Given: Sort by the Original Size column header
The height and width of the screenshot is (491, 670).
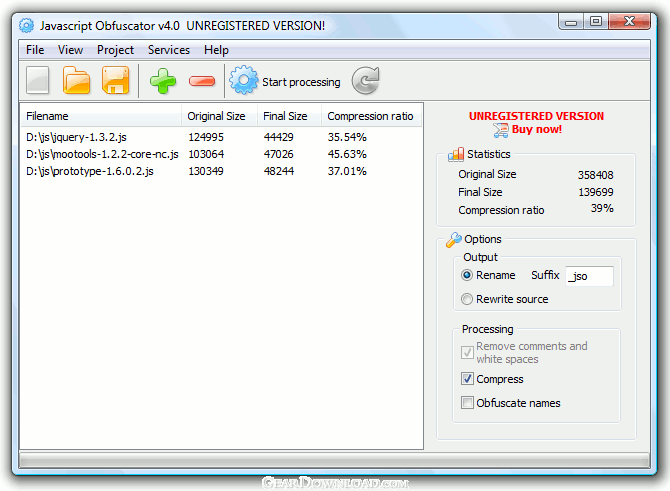Looking at the screenshot, I should [219, 116].
